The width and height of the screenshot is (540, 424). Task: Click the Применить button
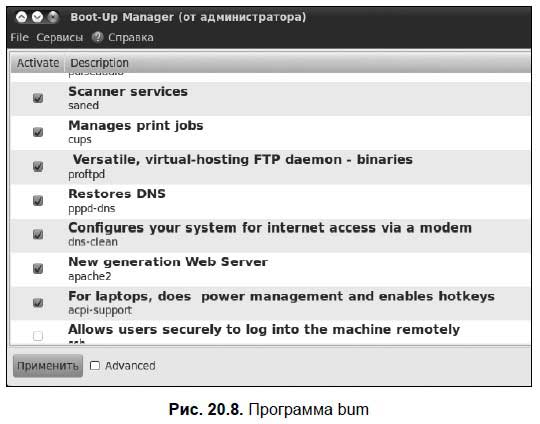(x=48, y=366)
